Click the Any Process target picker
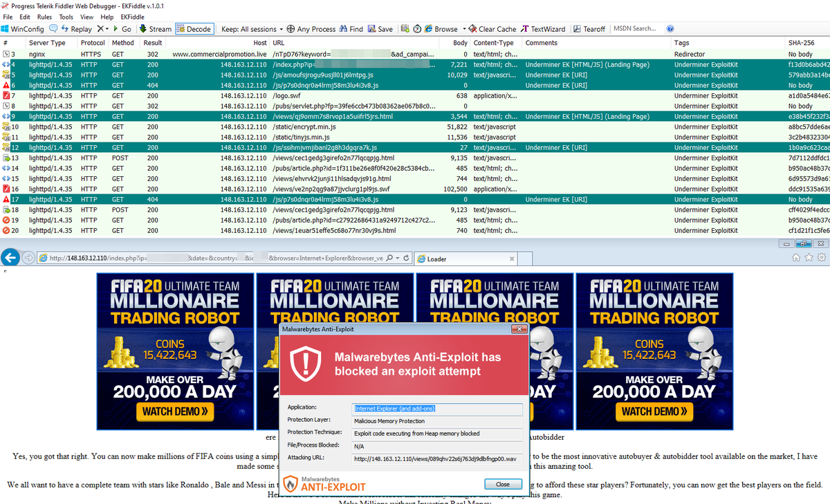 tap(311, 29)
